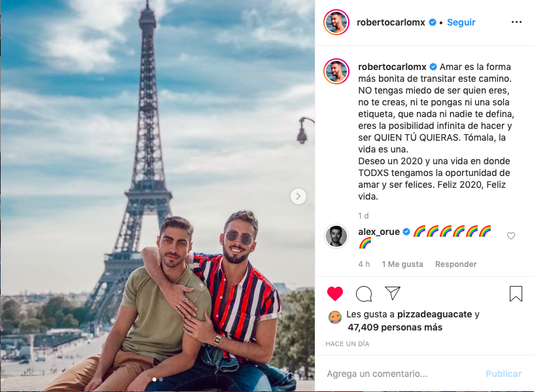
Task: Click the alex_orue username link
Action: click(x=379, y=232)
